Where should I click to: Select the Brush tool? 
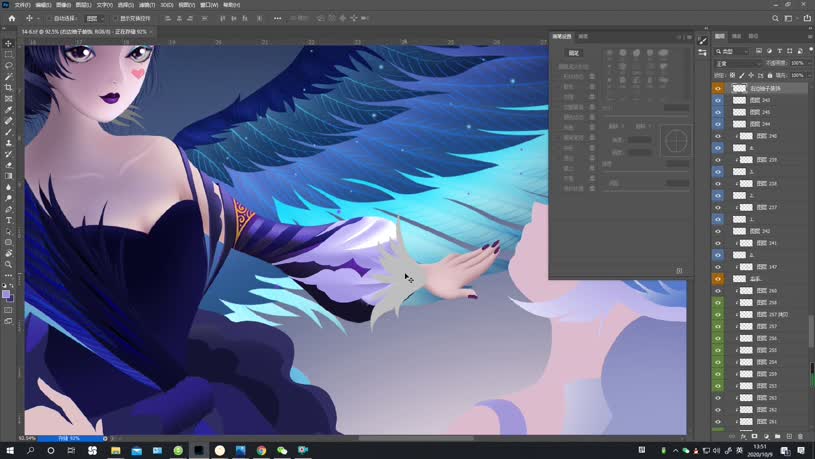pyautogui.click(x=8, y=132)
